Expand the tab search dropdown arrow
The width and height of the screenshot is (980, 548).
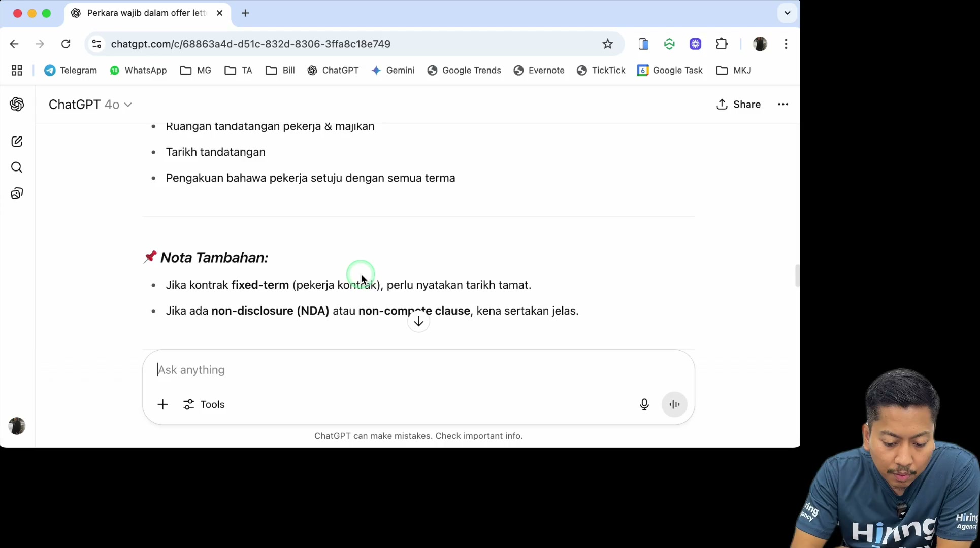pos(788,13)
